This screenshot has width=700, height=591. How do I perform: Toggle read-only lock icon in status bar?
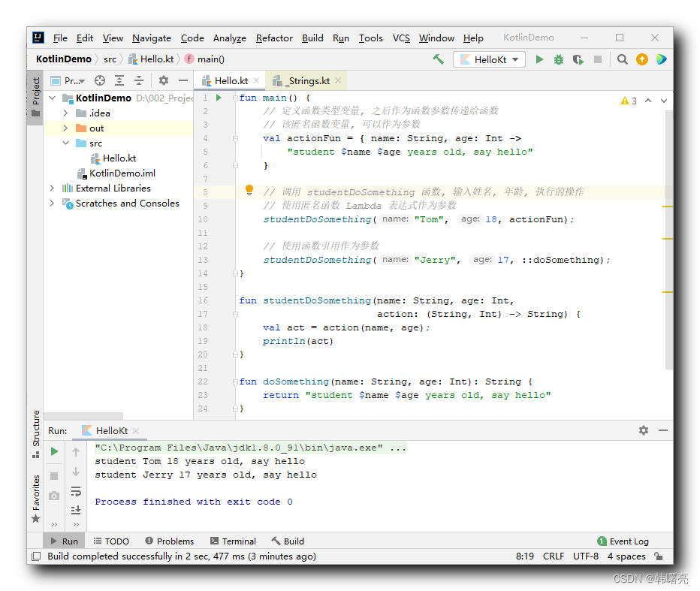[x=659, y=556]
